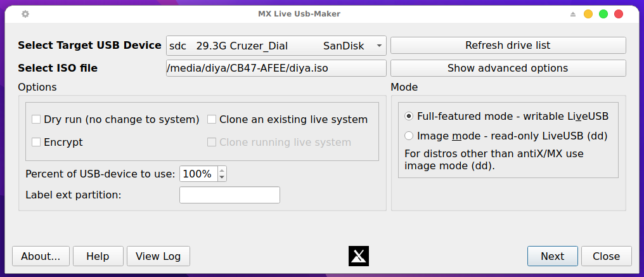Click the About... button

pos(41,256)
